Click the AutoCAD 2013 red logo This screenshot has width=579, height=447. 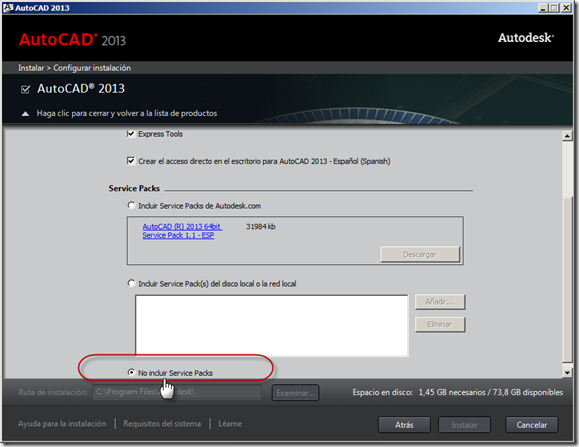pos(72,40)
